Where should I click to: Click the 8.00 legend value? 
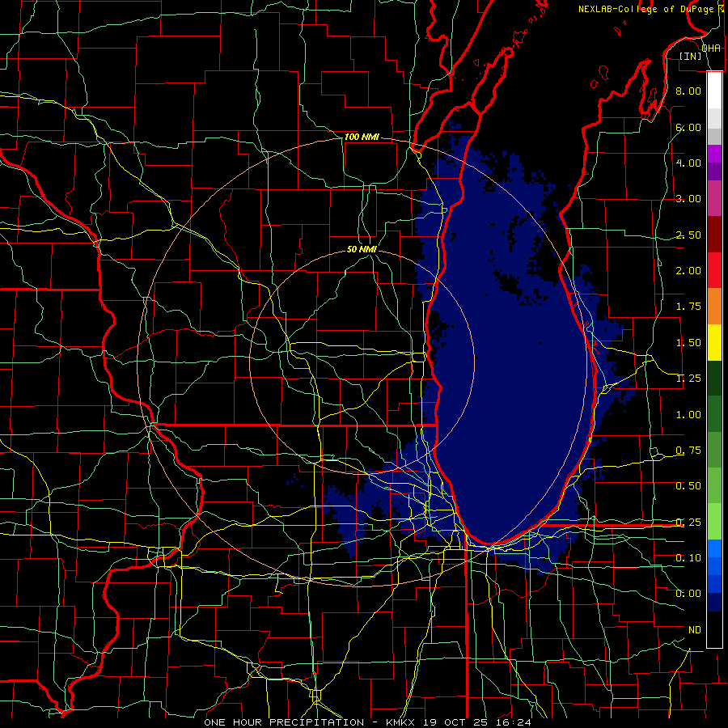[x=688, y=91]
